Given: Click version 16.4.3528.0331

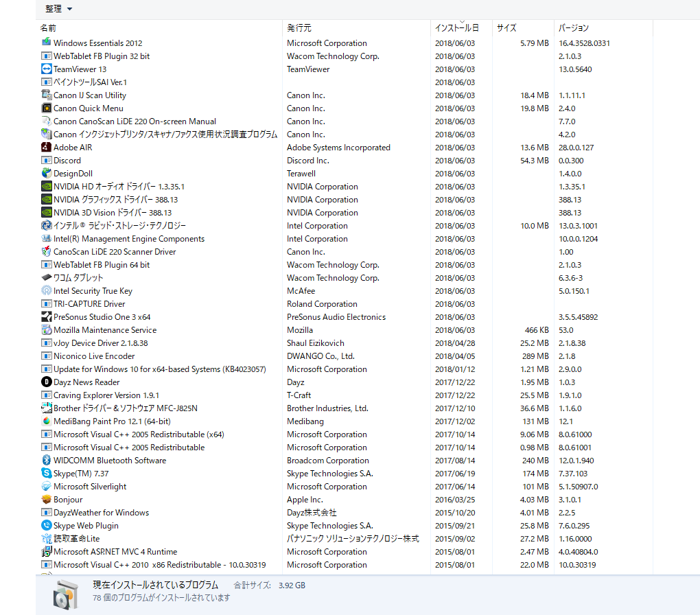Looking at the screenshot, I should [584, 43].
